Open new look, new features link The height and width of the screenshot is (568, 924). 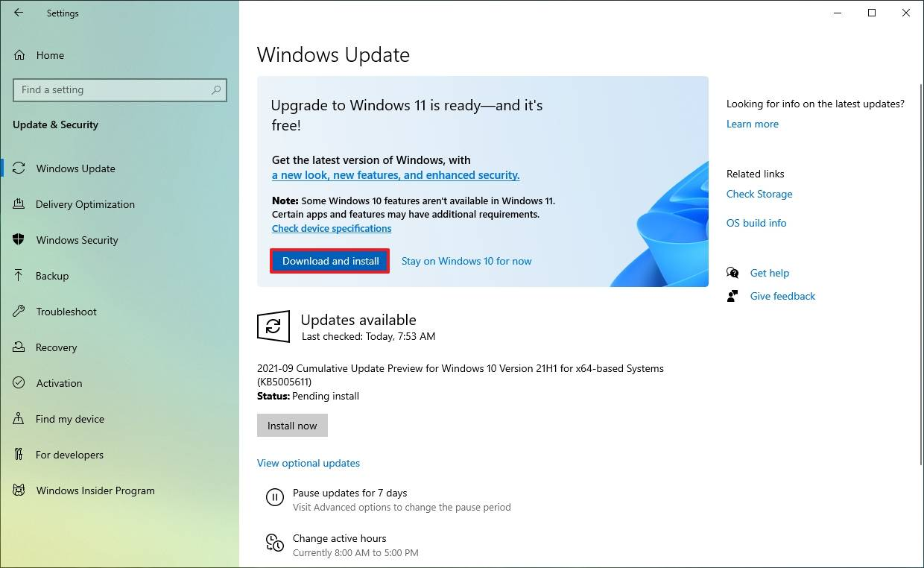coord(396,175)
